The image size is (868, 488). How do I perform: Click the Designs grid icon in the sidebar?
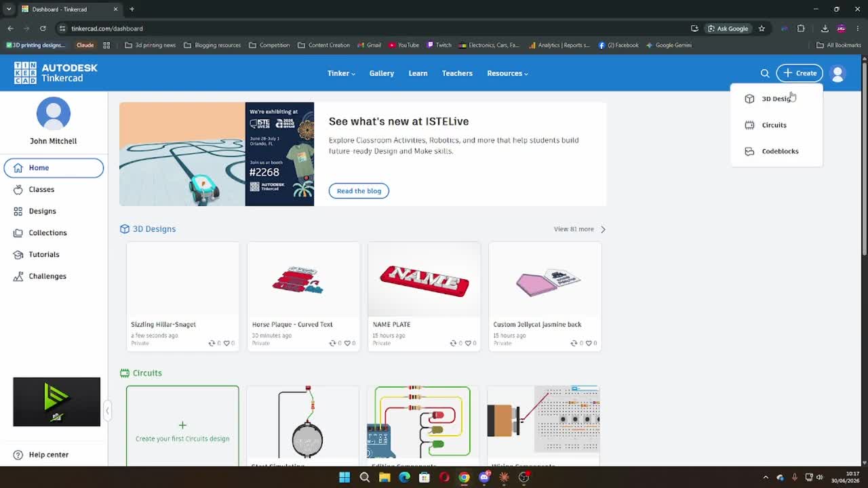click(18, 211)
